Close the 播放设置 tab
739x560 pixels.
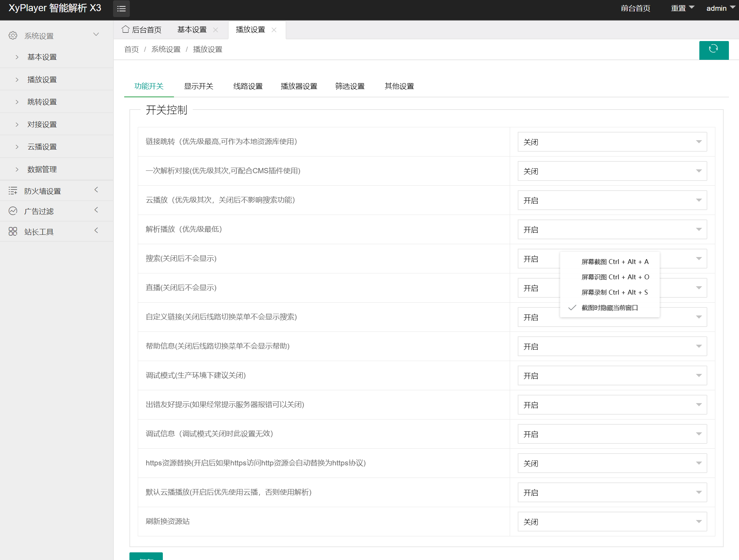click(x=274, y=30)
